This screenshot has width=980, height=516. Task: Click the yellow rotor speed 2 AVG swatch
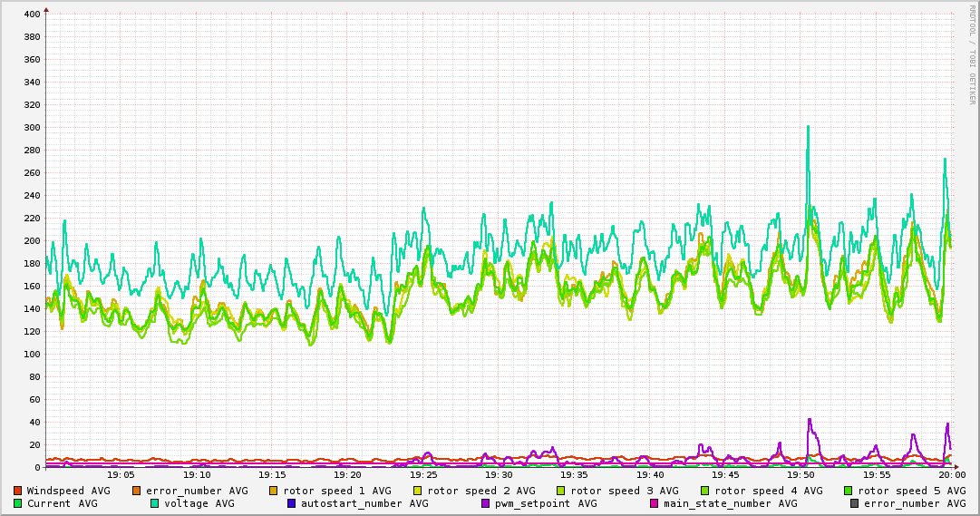418,491
